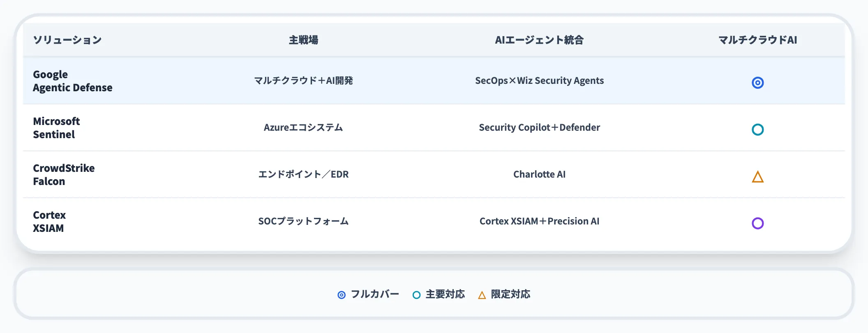
Task: Click the Microsoft Sentinel name
Action: (x=56, y=128)
